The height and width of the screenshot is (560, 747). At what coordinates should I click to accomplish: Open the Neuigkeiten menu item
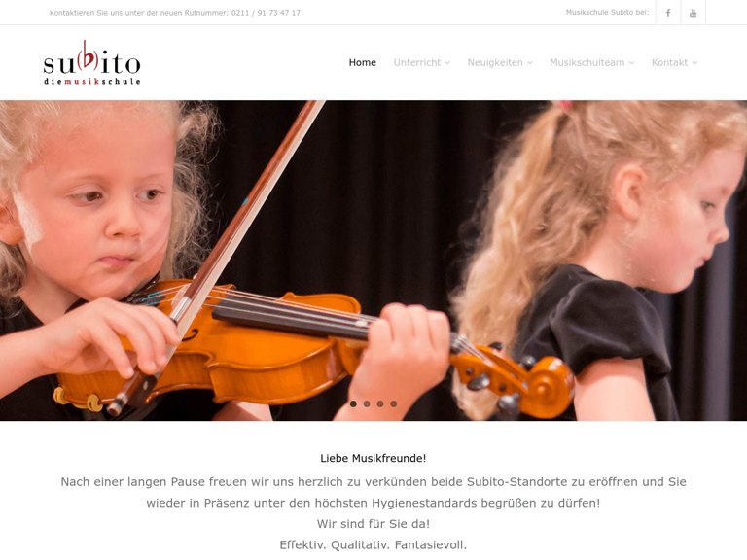[495, 62]
